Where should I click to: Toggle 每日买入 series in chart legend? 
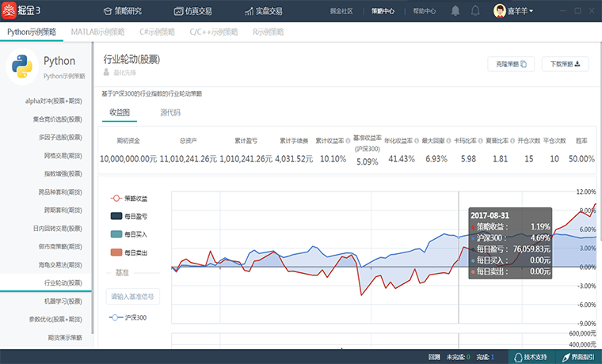coord(129,234)
